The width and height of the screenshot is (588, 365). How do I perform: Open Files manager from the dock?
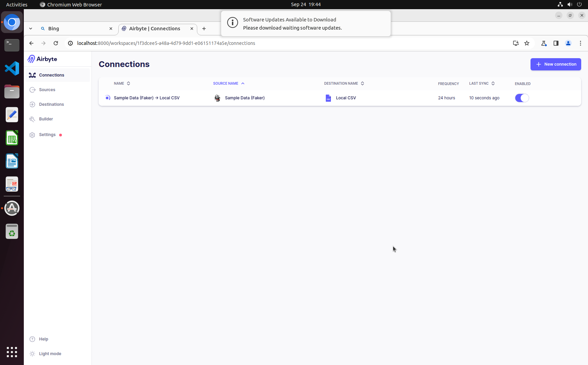12,92
